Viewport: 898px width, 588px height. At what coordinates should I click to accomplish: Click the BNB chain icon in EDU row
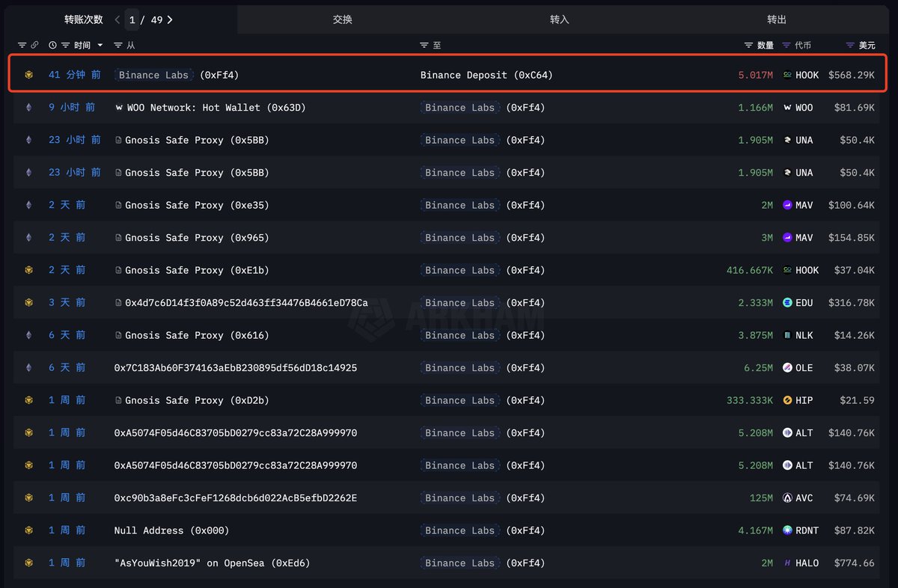(29, 303)
